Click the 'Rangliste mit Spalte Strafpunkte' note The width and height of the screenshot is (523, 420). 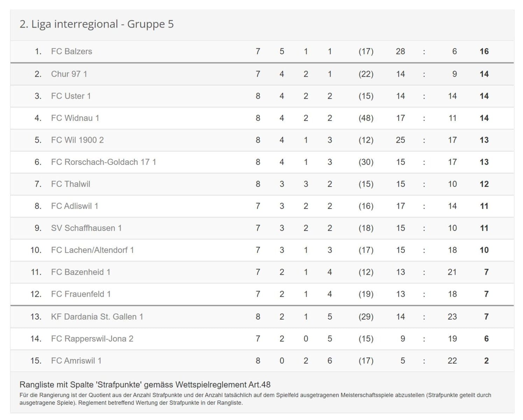tap(145, 385)
